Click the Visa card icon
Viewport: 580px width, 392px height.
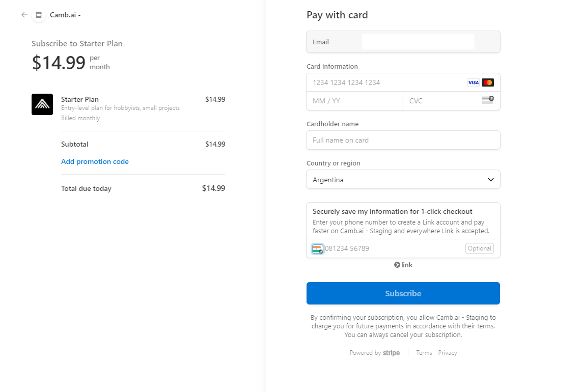[x=474, y=82]
